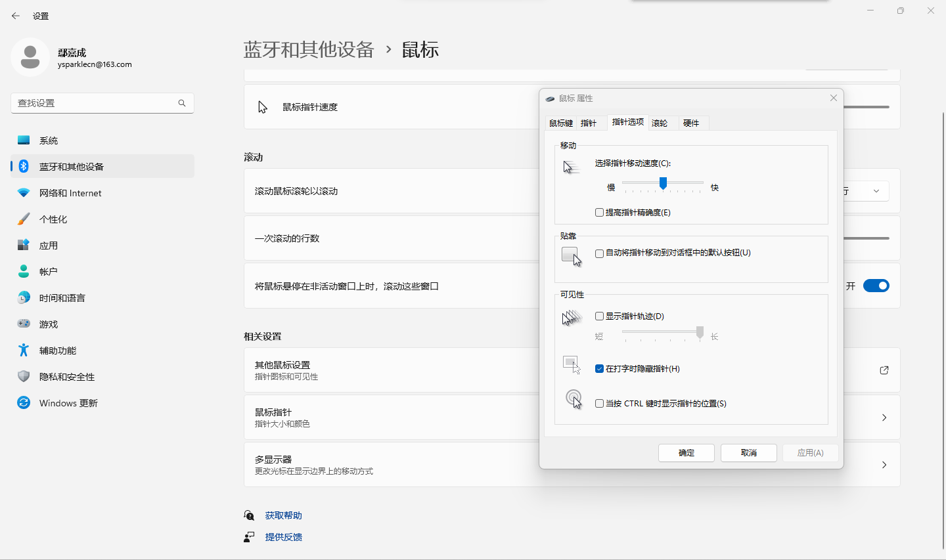This screenshot has height=560, width=946.
Task: Click the search magnifier icon
Action: [x=182, y=103]
